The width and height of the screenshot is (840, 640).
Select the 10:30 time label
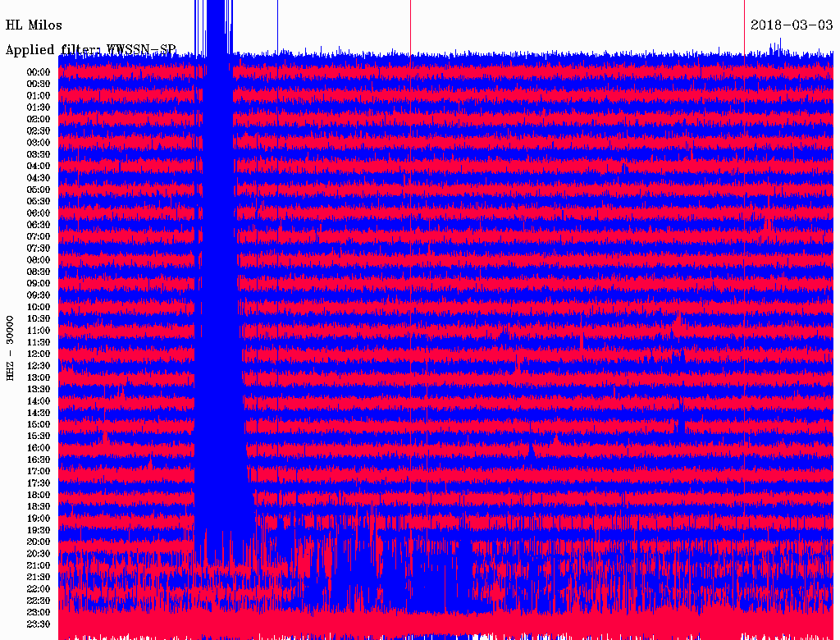point(39,318)
